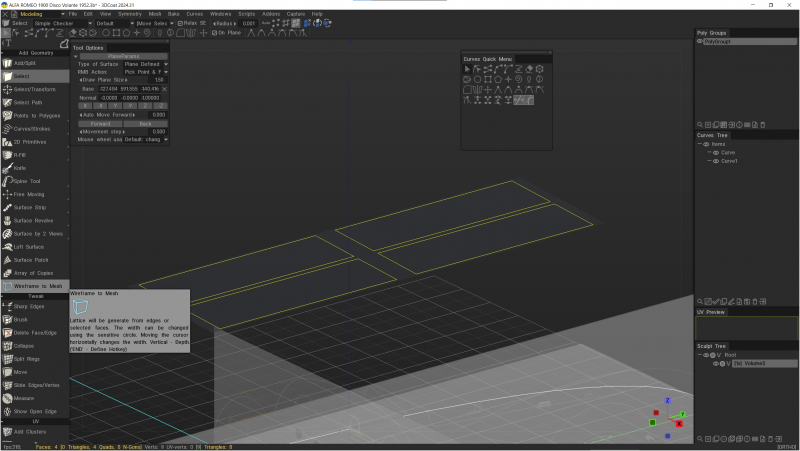
Task: Choose the Points to Polygons tool
Action: point(37,115)
